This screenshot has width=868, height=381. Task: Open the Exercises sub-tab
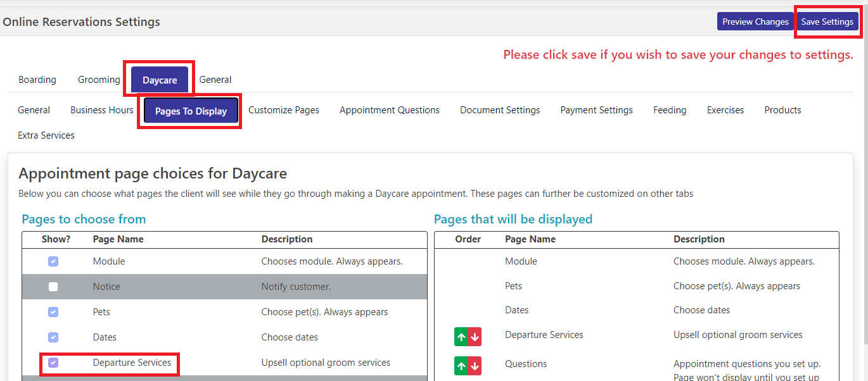tap(725, 110)
